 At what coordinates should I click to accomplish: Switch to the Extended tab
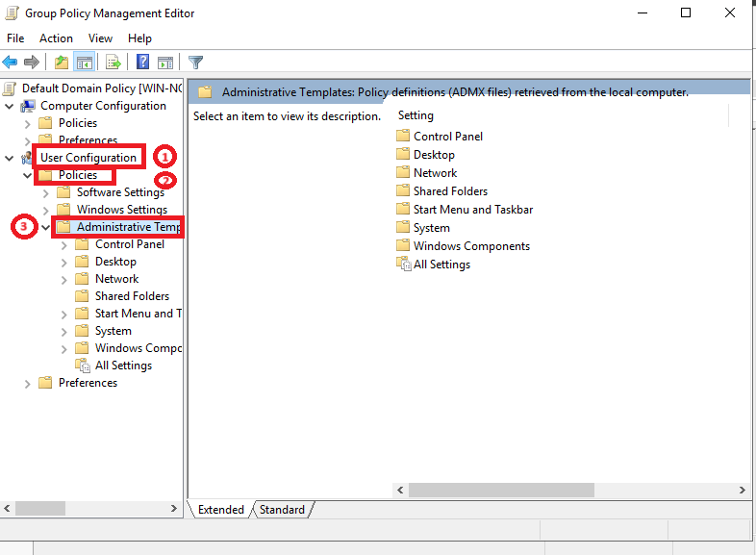point(221,510)
